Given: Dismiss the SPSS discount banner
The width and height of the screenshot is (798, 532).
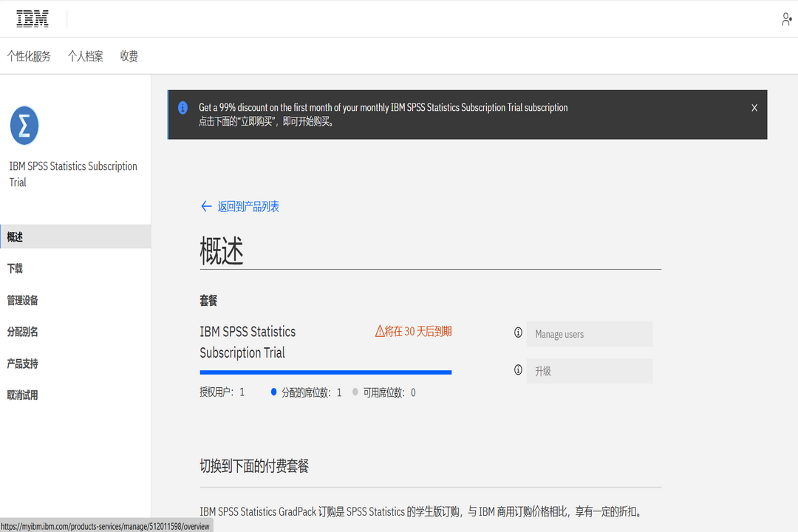Looking at the screenshot, I should coord(754,107).
